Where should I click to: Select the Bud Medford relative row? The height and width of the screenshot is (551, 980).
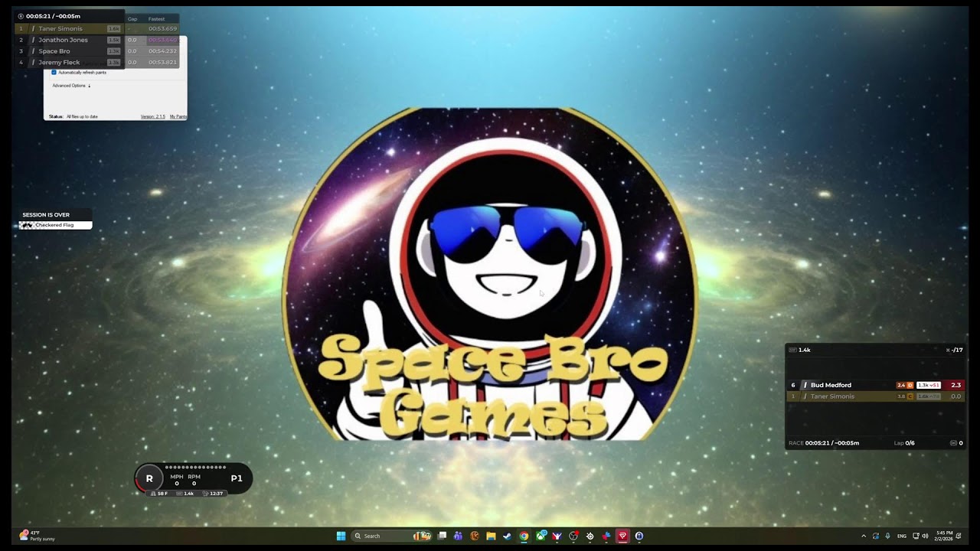[x=876, y=385]
